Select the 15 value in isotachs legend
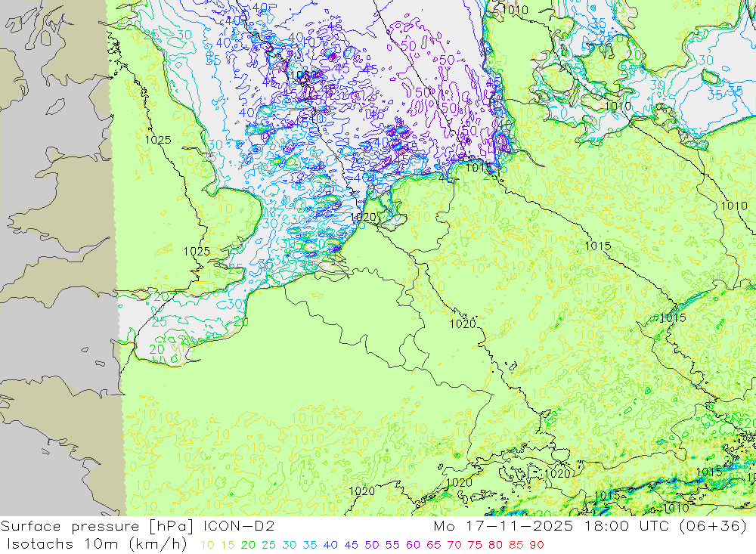The height and width of the screenshot is (554, 756). point(228,545)
